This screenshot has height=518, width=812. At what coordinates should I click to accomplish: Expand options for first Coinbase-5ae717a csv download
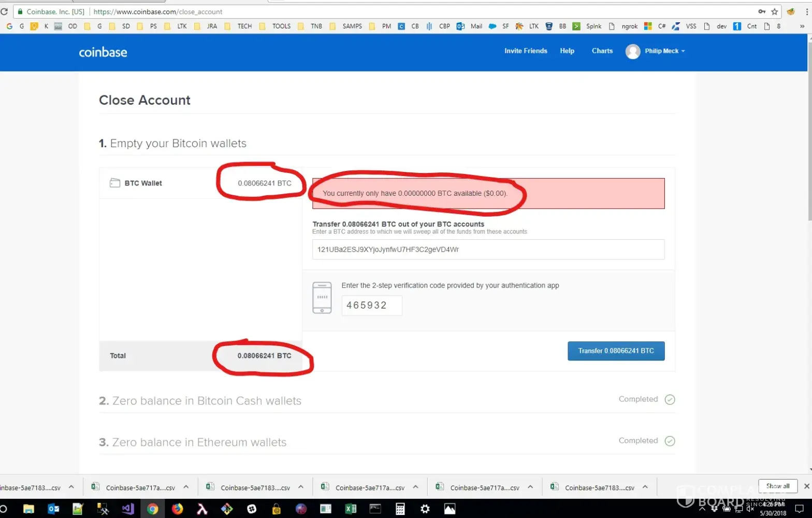(186, 487)
